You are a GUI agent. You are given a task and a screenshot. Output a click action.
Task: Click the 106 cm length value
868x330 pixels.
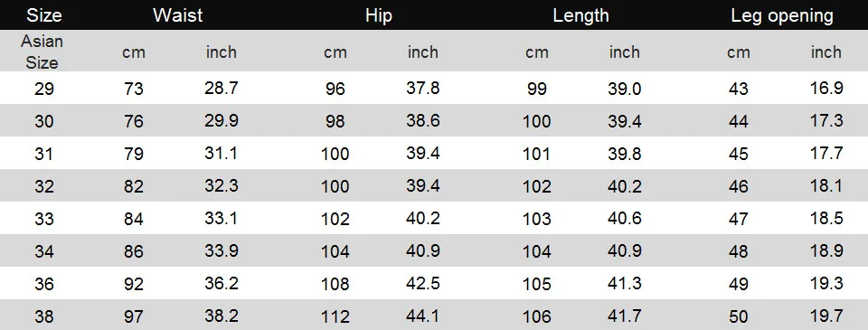pos(537,316)
